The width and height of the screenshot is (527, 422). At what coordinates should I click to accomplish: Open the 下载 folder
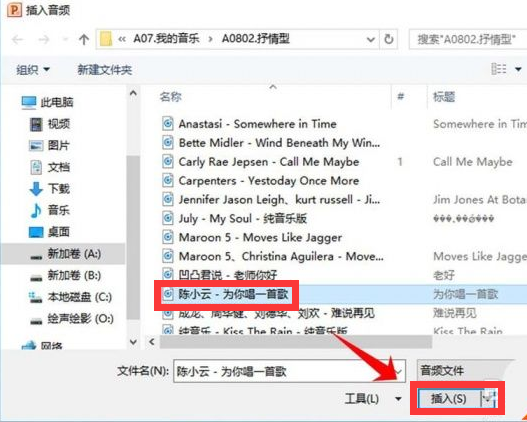50,188
